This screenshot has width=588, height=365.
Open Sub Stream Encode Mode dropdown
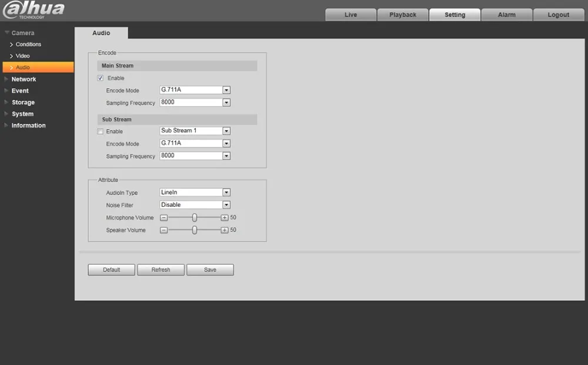coord(195,143)
